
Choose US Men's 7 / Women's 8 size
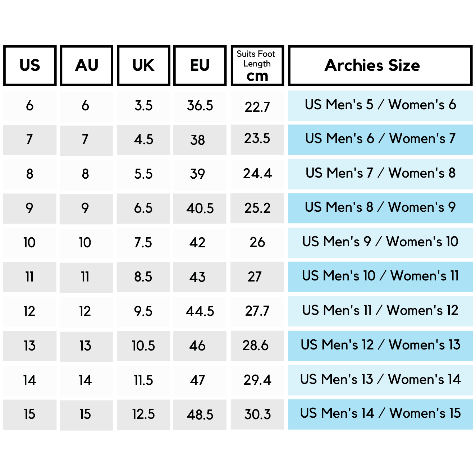pos(380,174)
